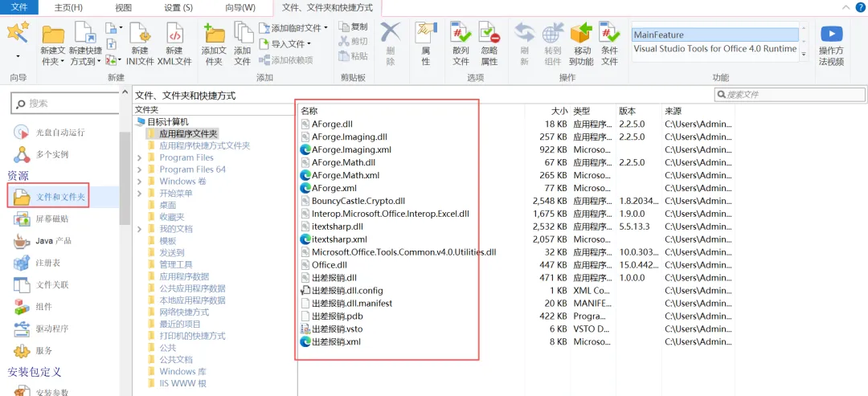This screenshot has width=868, height=396.
Task: Switch to the 视图 (View) tab
Action: coord(124,7)
